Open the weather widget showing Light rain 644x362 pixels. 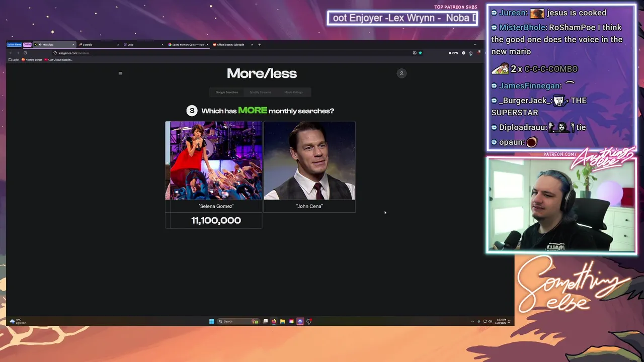point(18,321)
